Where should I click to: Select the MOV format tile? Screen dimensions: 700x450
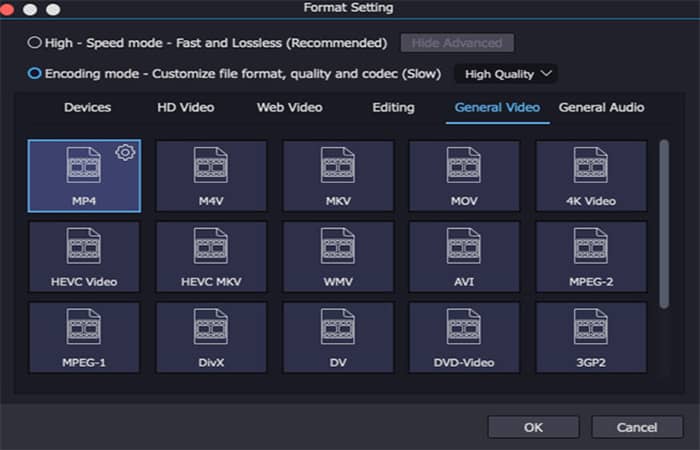pos(464,176)
